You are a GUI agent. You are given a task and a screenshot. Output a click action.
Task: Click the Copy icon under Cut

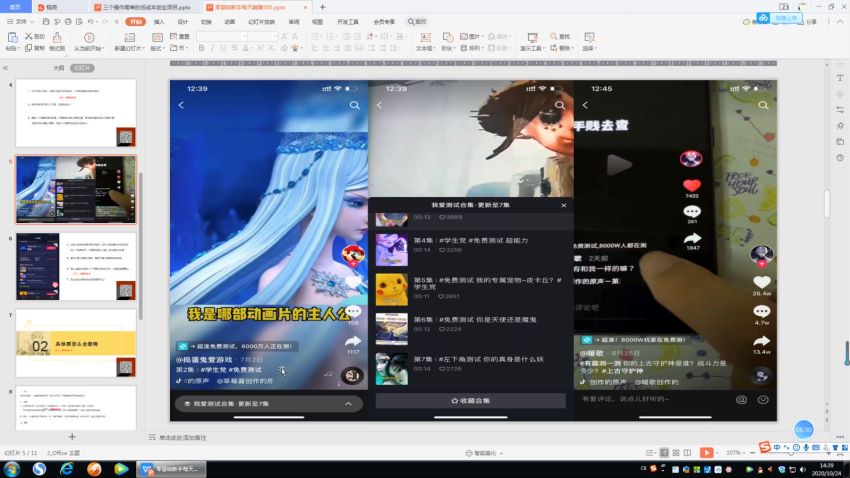click(x=29, y=48)
